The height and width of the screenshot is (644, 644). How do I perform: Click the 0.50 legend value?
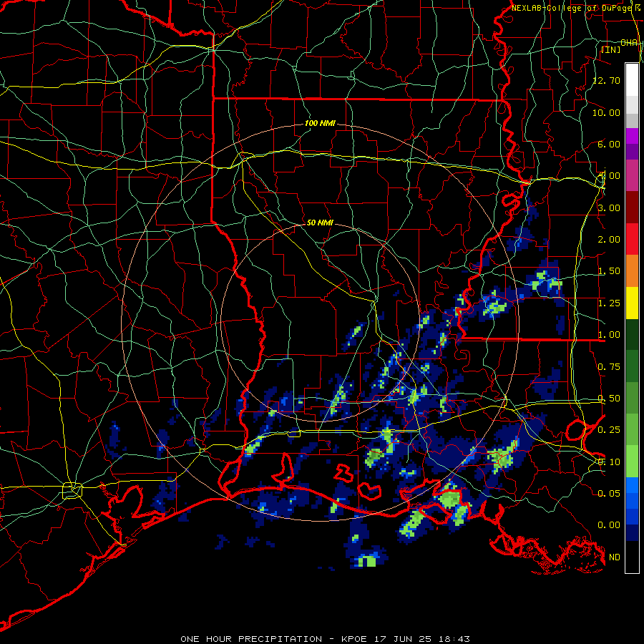[x=609, y=399]
